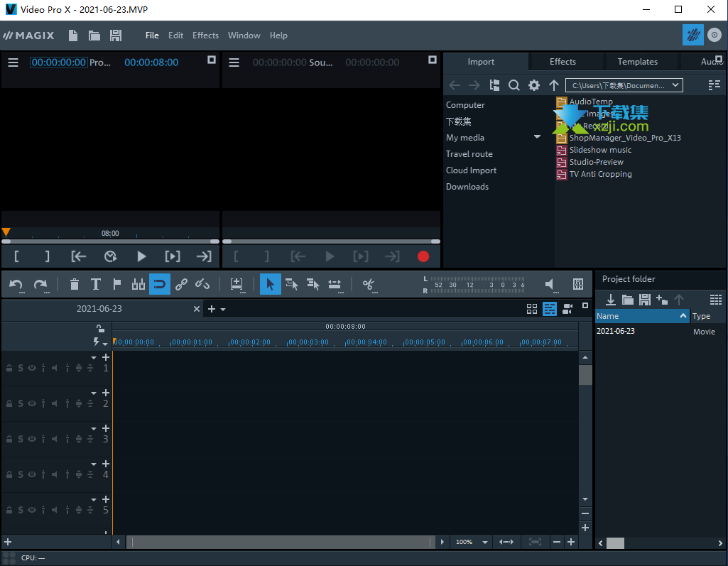Open the Help menu

pyautogui.click(x=278, y=36)
